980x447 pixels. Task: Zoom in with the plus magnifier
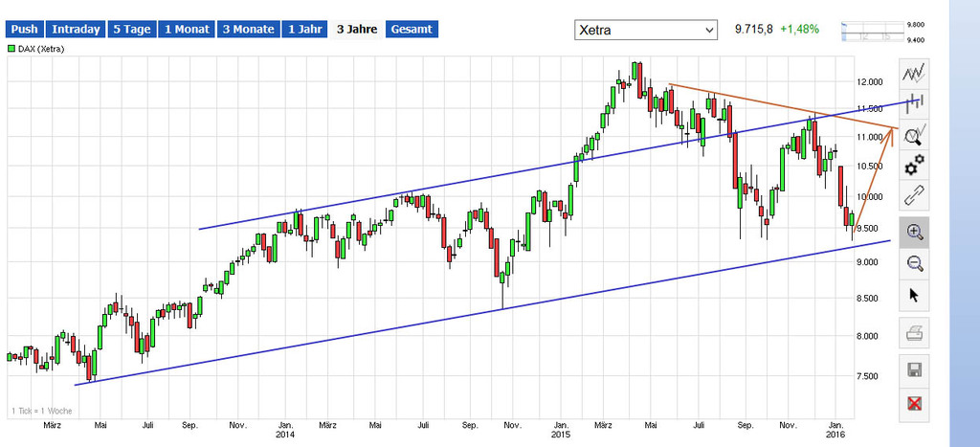(914, 232)
